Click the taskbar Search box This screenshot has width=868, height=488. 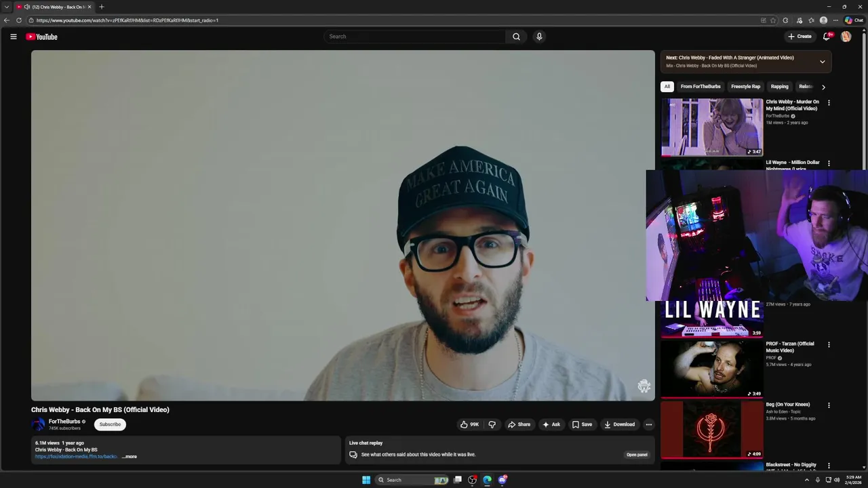pyautogui.click(x=412, y=480)
